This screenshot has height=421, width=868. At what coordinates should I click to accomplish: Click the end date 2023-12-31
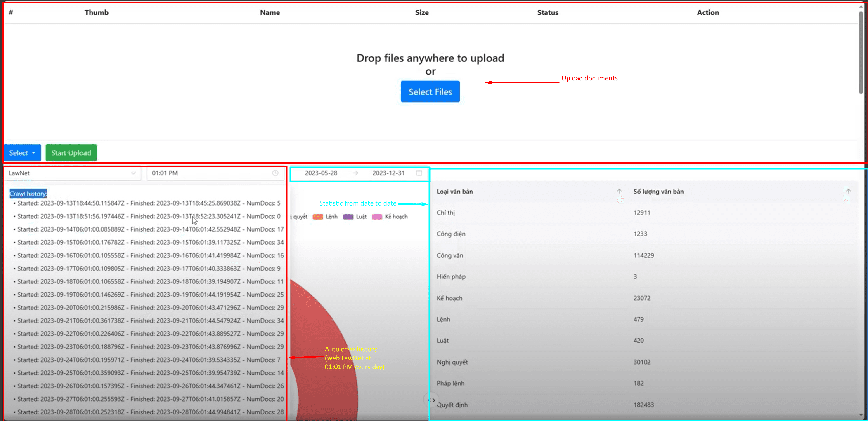[388, 173]
